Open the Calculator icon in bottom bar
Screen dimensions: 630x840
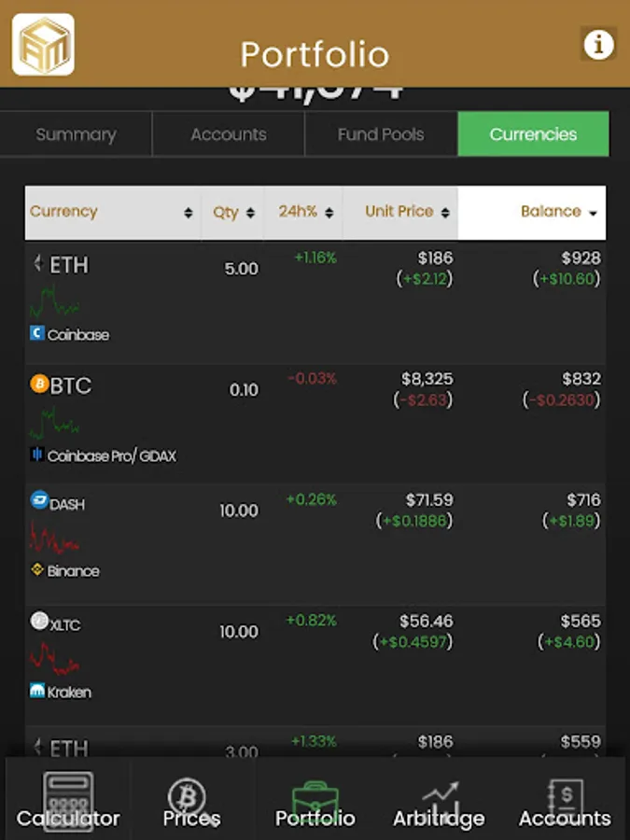(x=68, y=801)
